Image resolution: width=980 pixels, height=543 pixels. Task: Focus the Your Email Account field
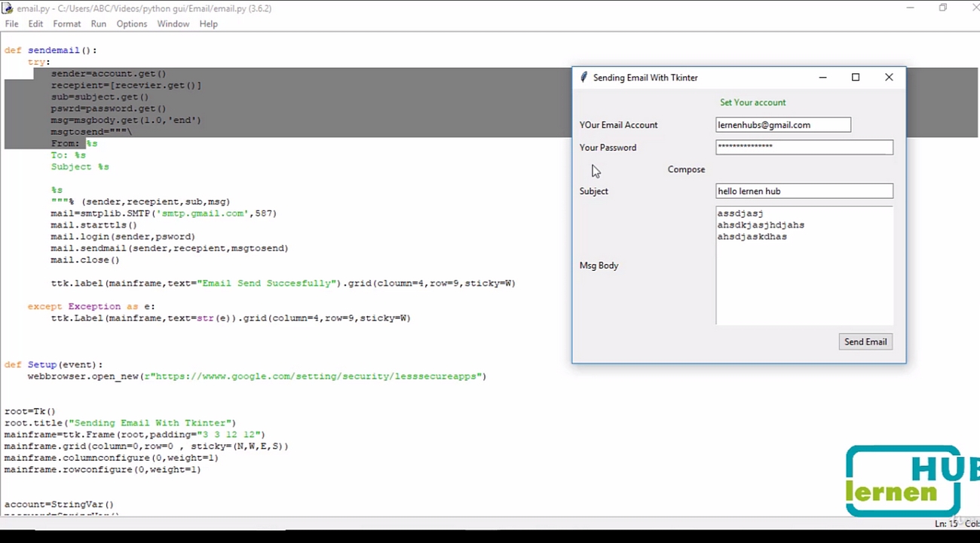tap(783, 125)
